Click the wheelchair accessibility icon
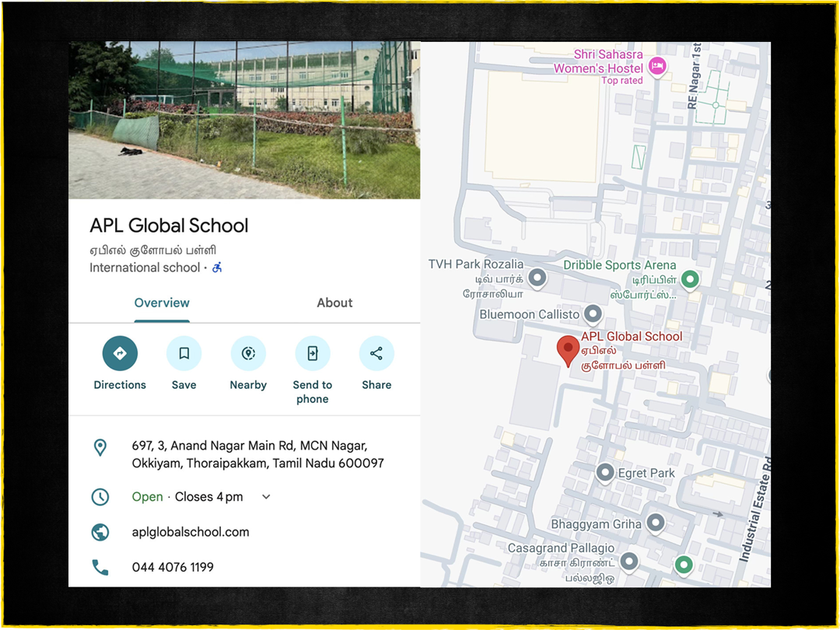Viewport: 840px width, 630px height. click(x=217, y=268)
